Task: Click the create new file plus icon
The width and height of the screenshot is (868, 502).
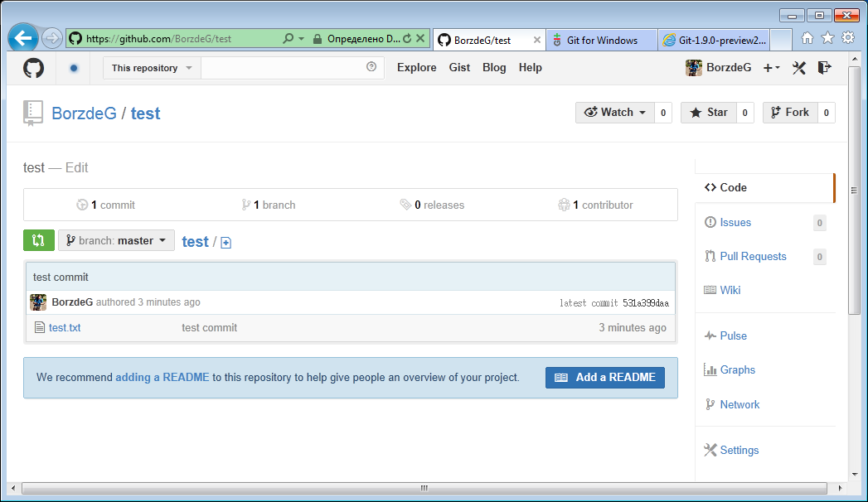Action: coord(225,242)
